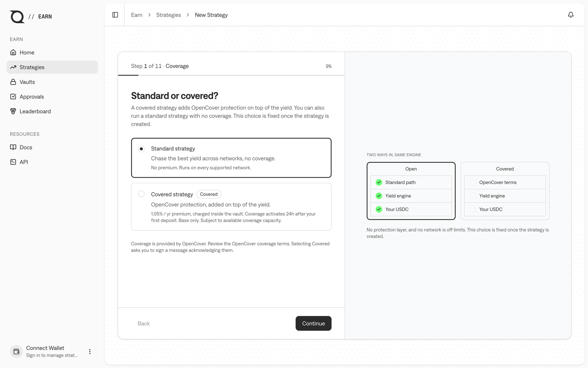Click 'Step 1 of 11 · Coverage' text
The height and width of the screenshot is (368, 588).
pyautogui.click(x=160, y=66)
